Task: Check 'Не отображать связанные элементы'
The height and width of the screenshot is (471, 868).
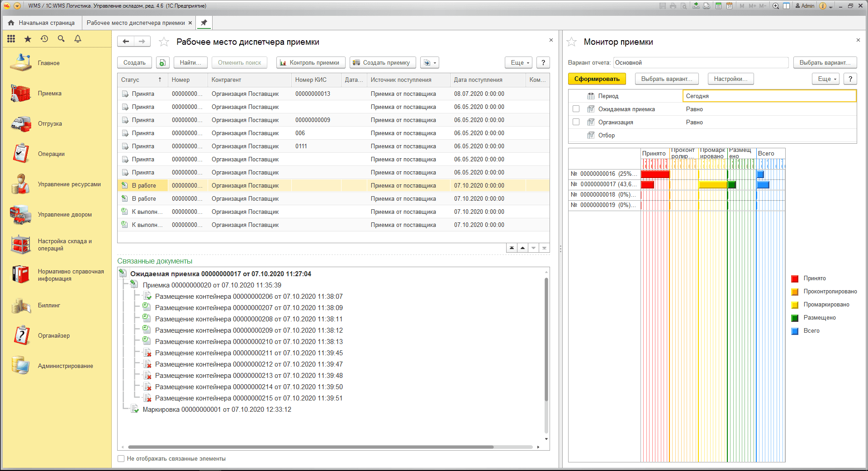Action: [x=121, y=458]
